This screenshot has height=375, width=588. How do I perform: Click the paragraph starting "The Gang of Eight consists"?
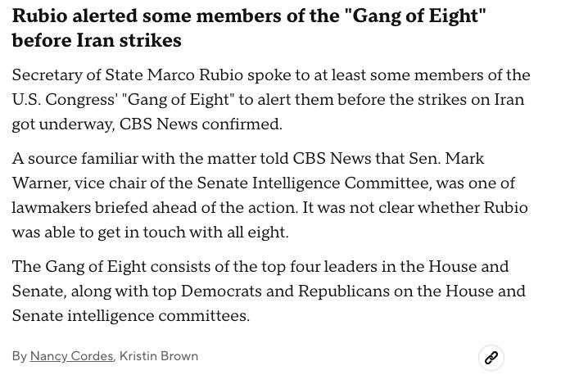click(x=270, y=291)
